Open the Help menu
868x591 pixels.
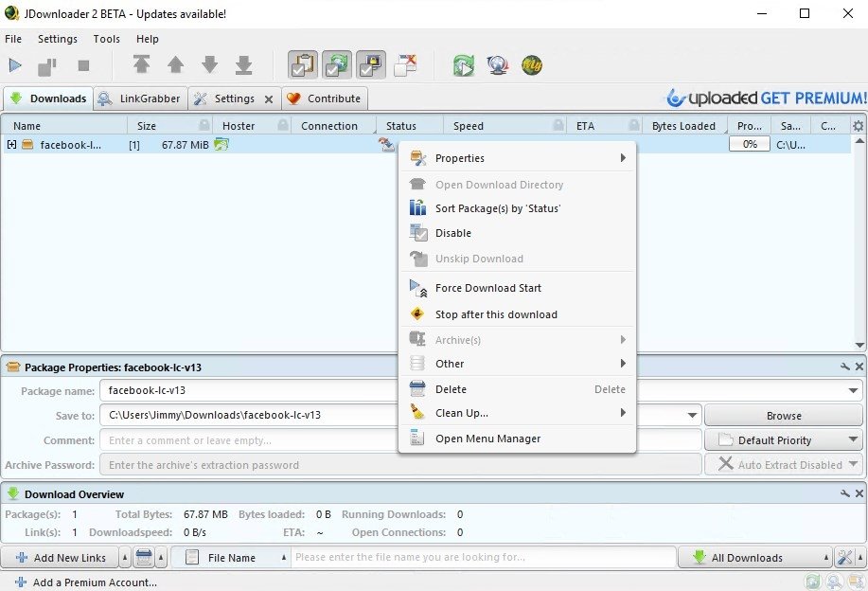(148, 39)
